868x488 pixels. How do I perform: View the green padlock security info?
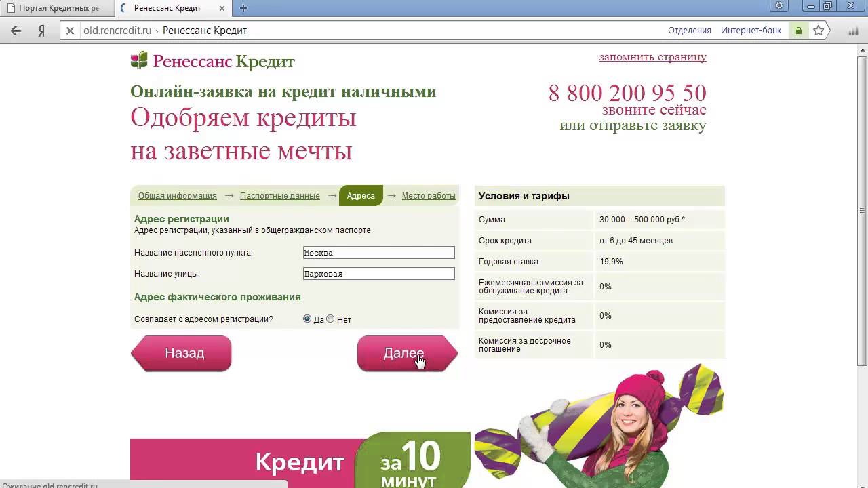point(799,30)
